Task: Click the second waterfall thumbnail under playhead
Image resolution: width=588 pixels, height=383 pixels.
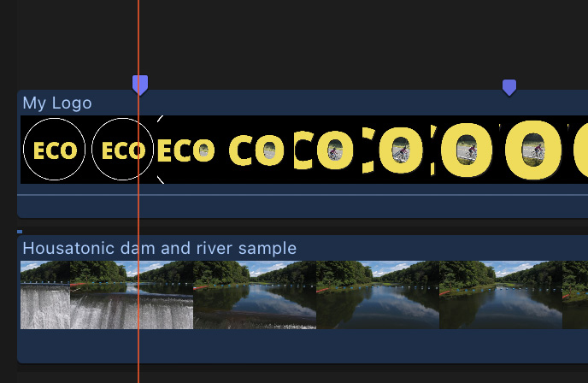Action: coord(132,295)
